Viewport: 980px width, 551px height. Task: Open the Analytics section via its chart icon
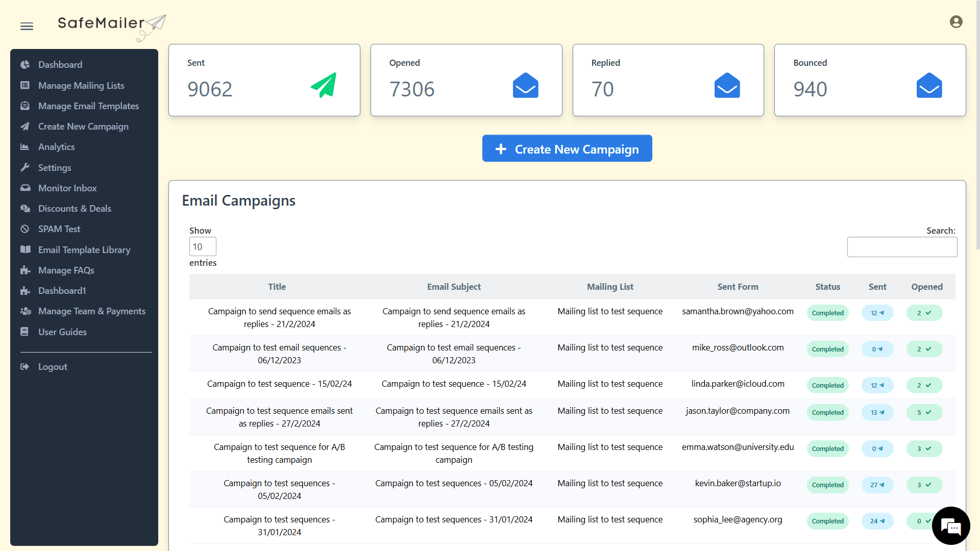pyautogui.click(x=26, y=147)
